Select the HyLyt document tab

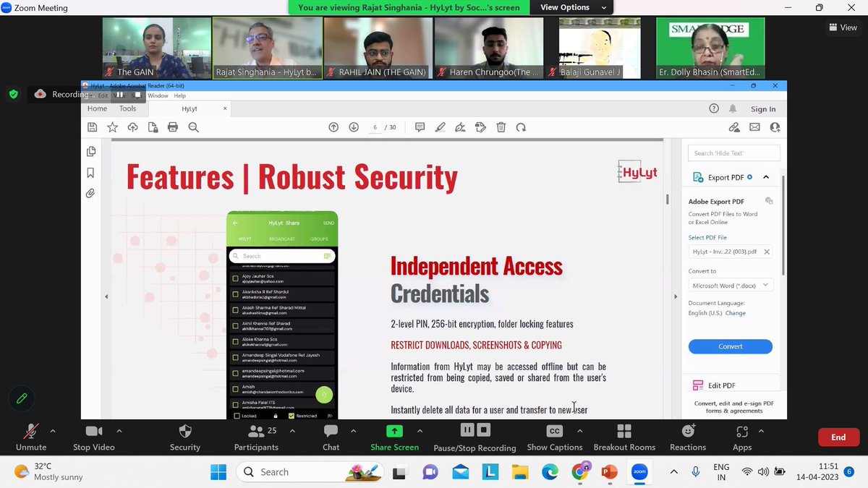click(x=190, y=108)
